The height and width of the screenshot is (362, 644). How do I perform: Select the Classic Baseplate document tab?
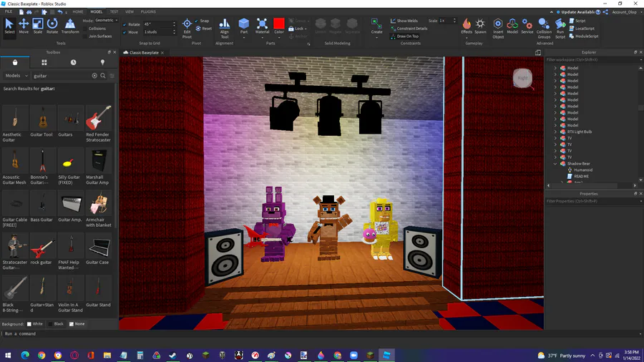coord(144,52)
